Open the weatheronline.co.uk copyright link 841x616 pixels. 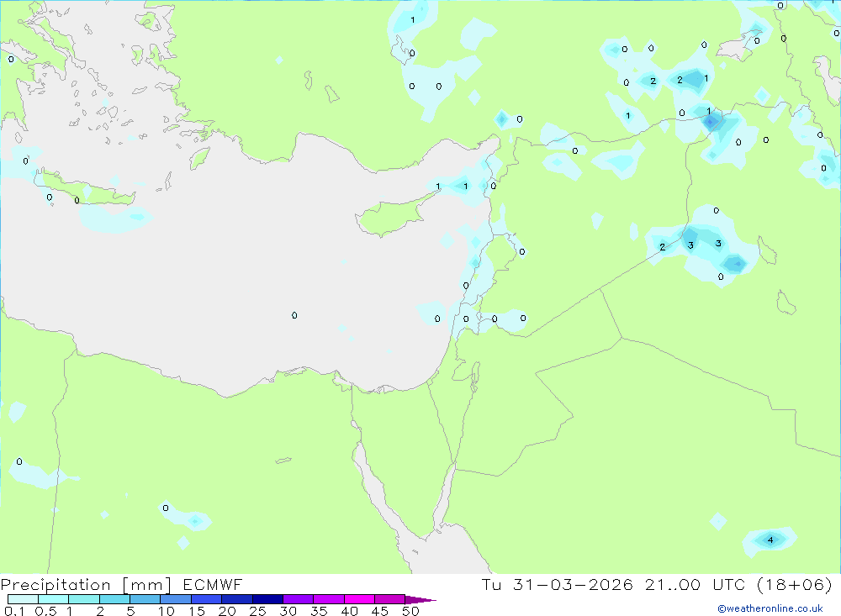[770, 608]
